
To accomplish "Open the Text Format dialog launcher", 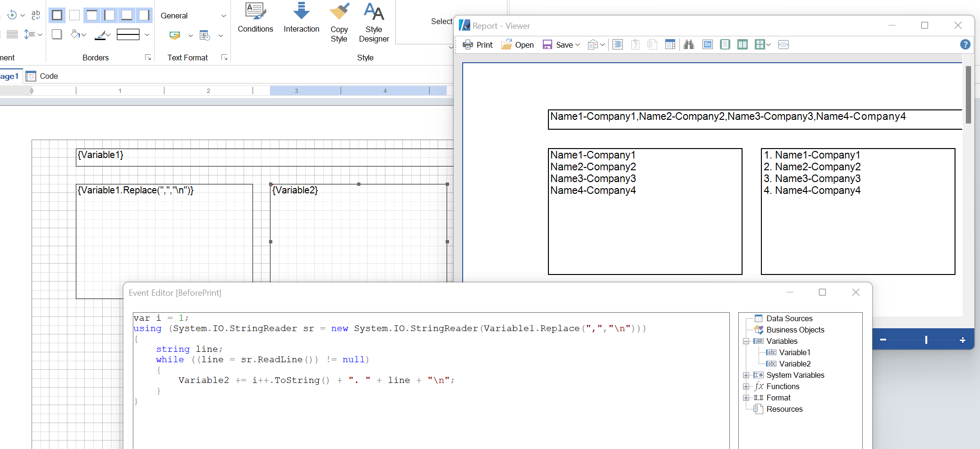I will pyautogui.click(x=224, y=58).
